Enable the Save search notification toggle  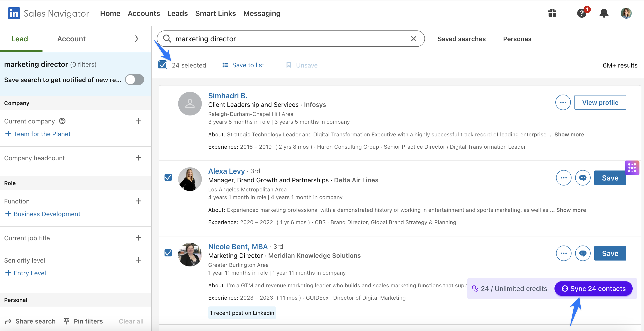[x=135, y=80]
